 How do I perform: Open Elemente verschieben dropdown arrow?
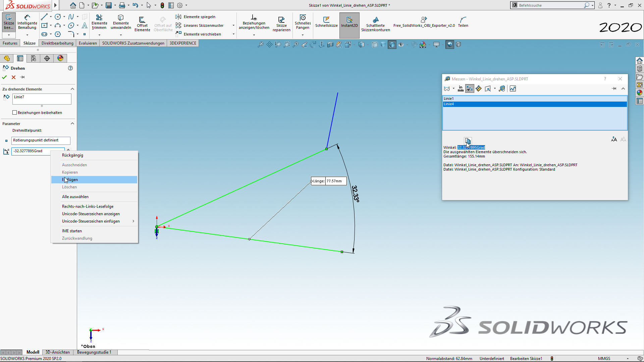[233, 34]
